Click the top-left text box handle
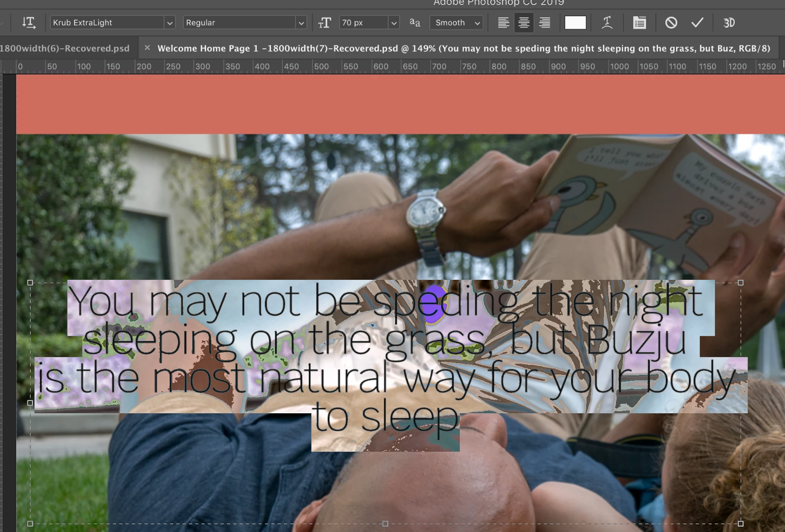Image resolution: width=785 pixels, height=532 pixels. tap(30, 283)
